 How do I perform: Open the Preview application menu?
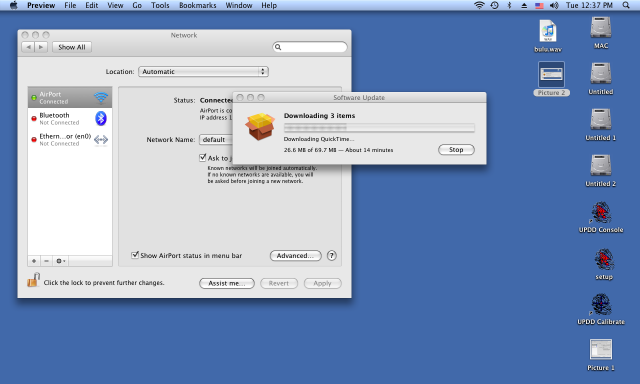(x=41, y=5)
